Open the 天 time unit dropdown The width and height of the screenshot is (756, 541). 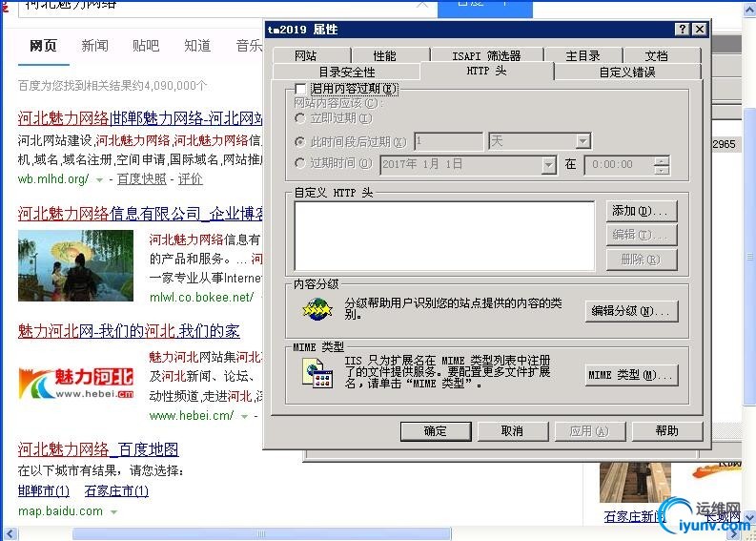[x=582, y=141]
